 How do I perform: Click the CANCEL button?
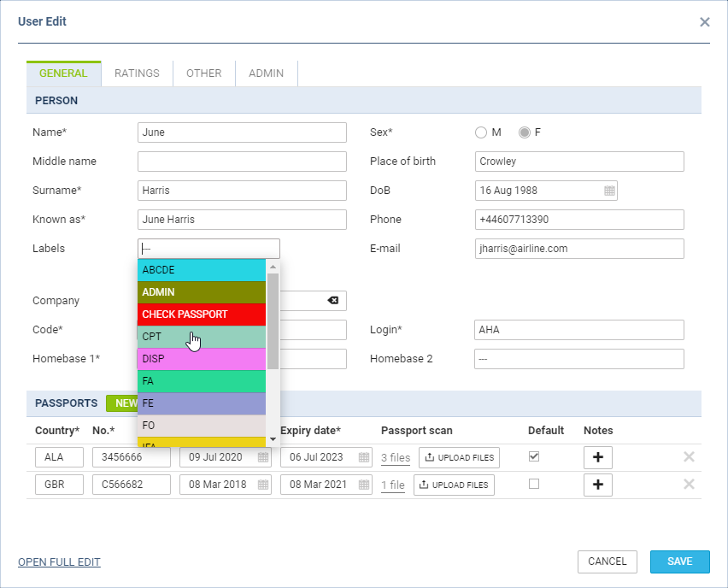608,562
